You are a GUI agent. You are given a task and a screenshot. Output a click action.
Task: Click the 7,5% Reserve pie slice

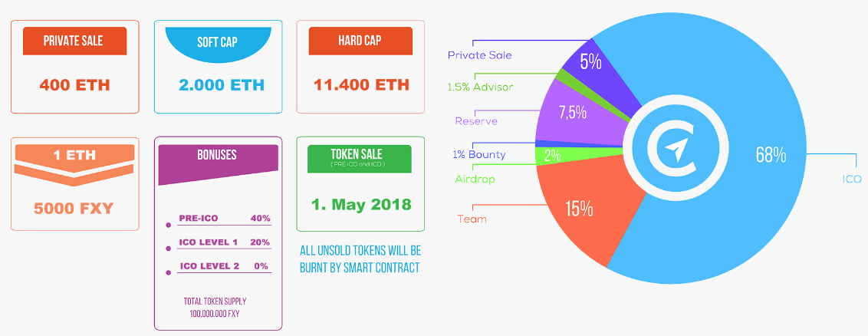(574, 114)
